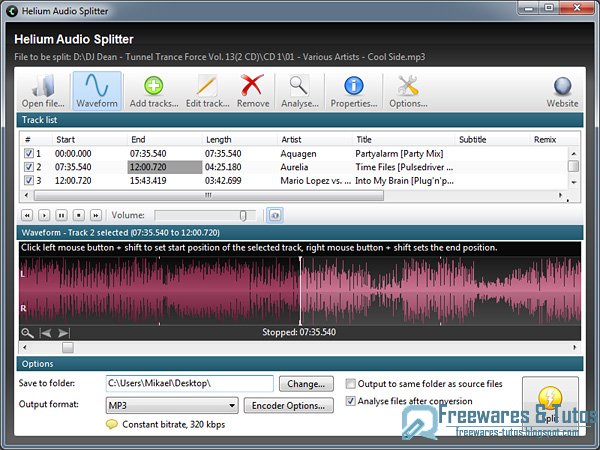Image resolution: width=600 pixels, height=450 pixels.
Task: Open Encoder Options...
Action: pos(289,406)
